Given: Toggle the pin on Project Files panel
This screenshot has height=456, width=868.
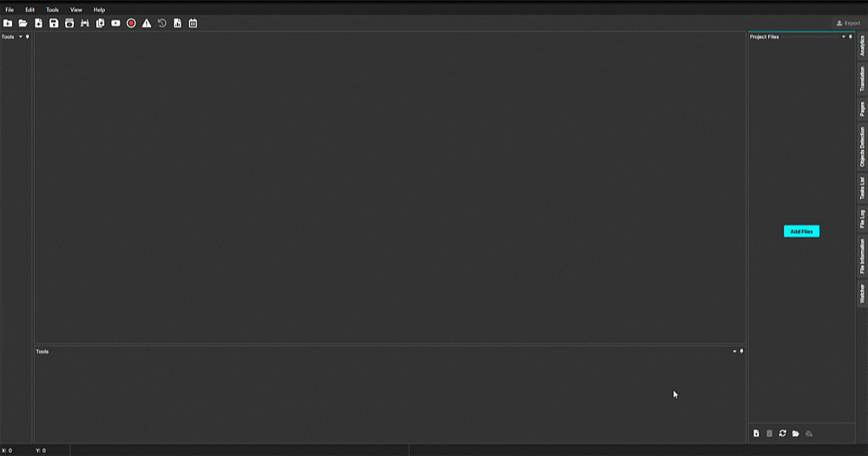Looking at the screenshot, I should 851,36.
